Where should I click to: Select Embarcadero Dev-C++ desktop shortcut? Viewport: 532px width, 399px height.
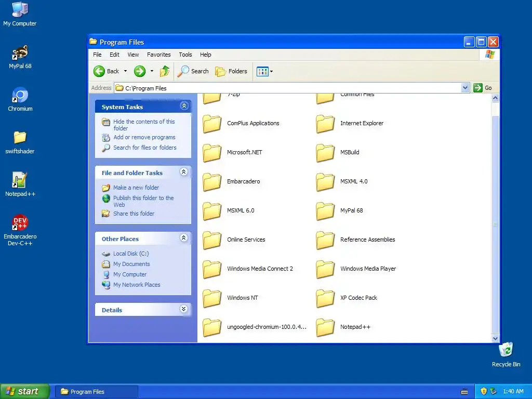coord(20,230)
